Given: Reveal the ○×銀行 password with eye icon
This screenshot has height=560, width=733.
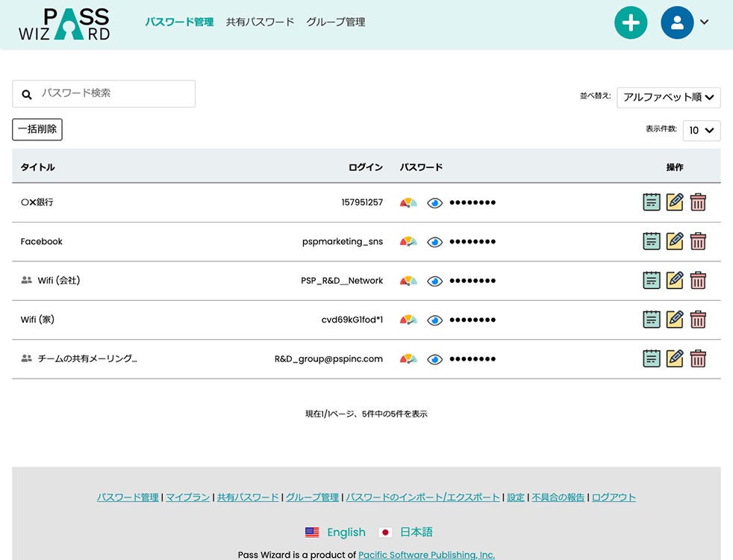Looking at the screenshot, I should (434, 202).
